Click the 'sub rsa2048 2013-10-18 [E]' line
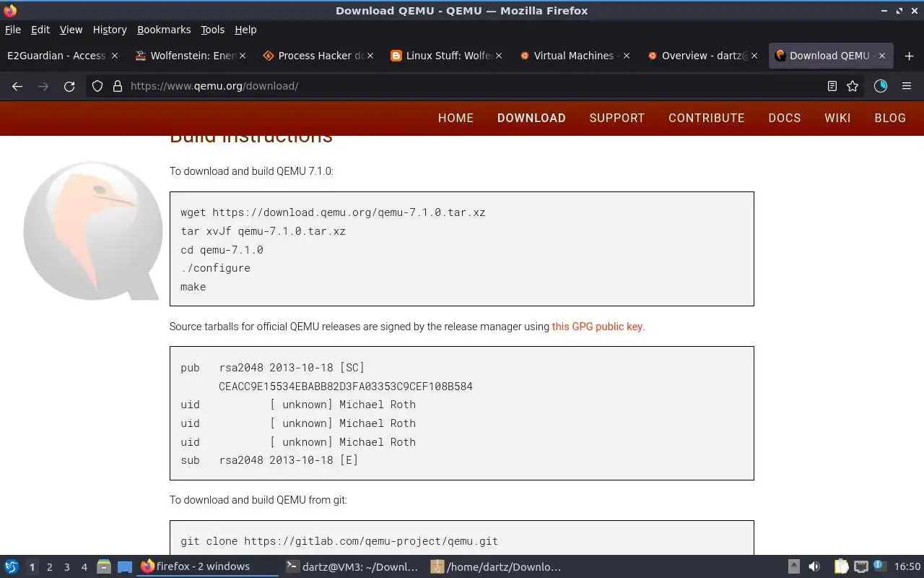Viewport: 924px width, 578px height. coord(269,460)
